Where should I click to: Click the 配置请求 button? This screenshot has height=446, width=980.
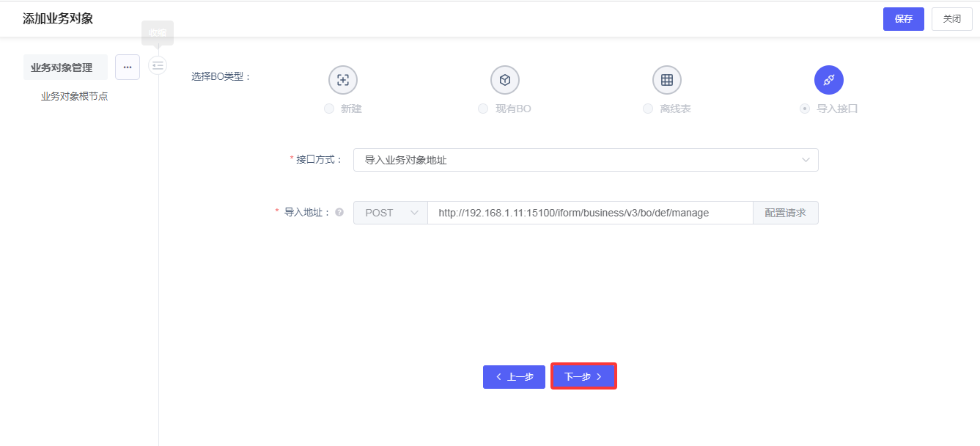(785, 213)
